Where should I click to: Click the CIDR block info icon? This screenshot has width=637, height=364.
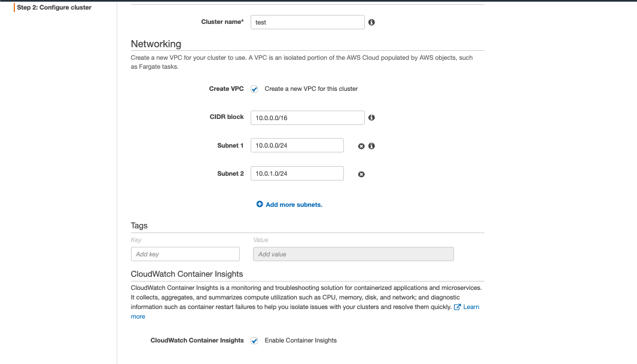(371, 118)
